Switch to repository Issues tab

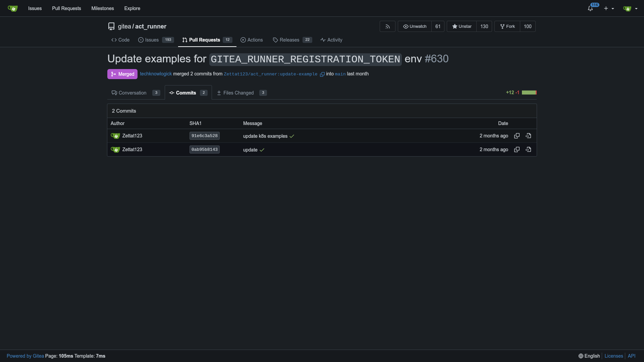pyautogui.click(x=156, y=40)
